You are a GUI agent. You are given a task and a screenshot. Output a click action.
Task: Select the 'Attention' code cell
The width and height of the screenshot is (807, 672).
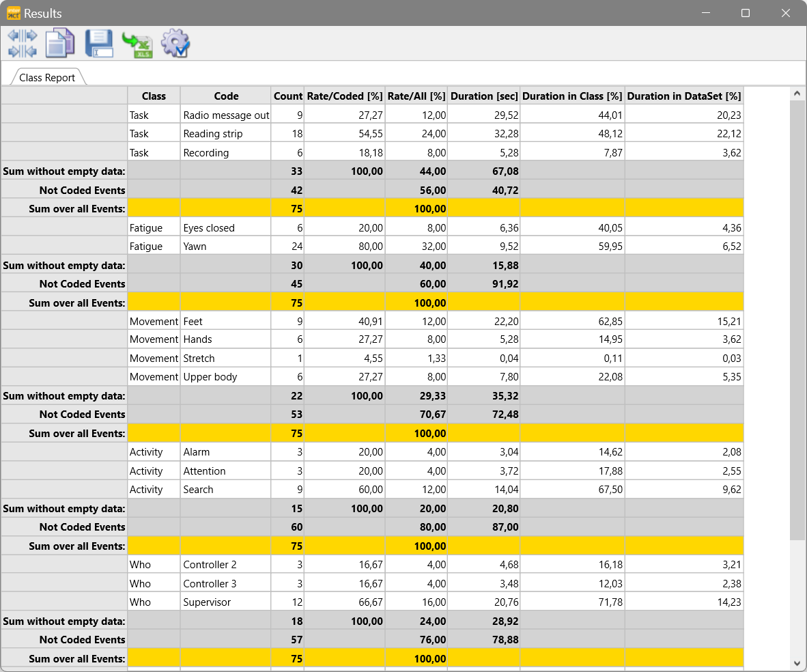pyautogui.click(x=226, y=471)
